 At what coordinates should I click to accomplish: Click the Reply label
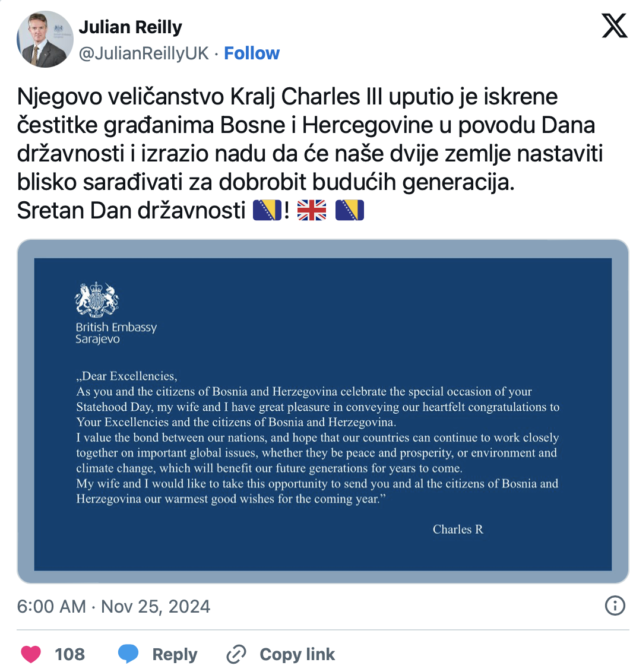[175, 654]
